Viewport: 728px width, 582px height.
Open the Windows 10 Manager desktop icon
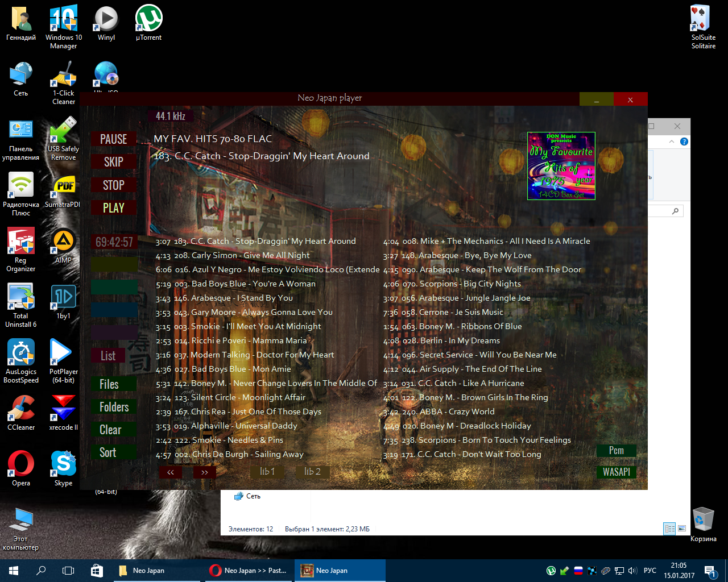click(x=63, y=27)
